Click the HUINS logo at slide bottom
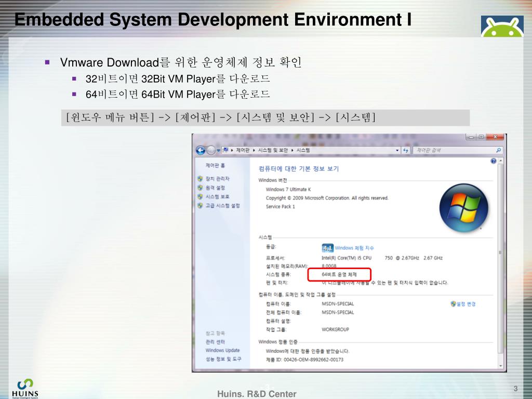This screenshot has width=532, height=399. point(24,388)
